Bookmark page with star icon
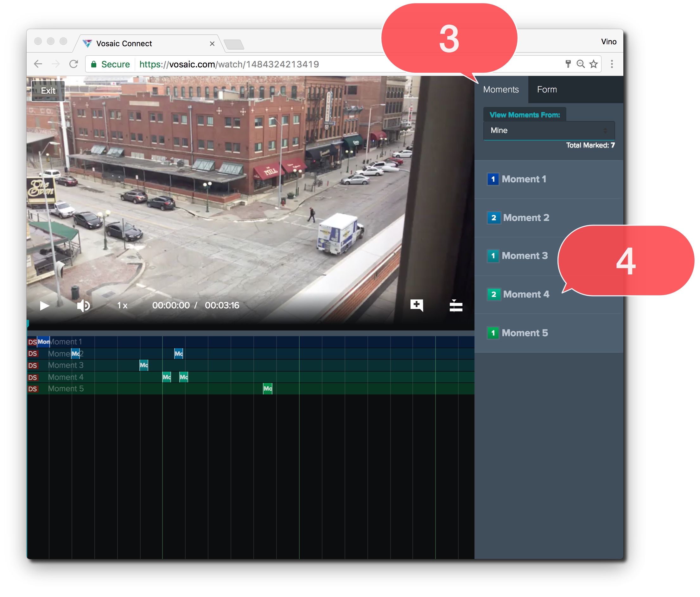Viewport: 700px width, 597px height. tap(594, 64)
